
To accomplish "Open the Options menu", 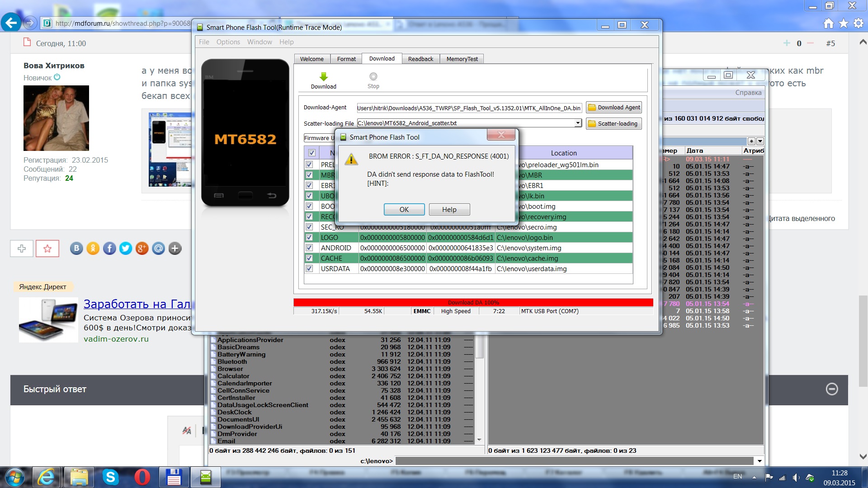I will click(228, 42).
